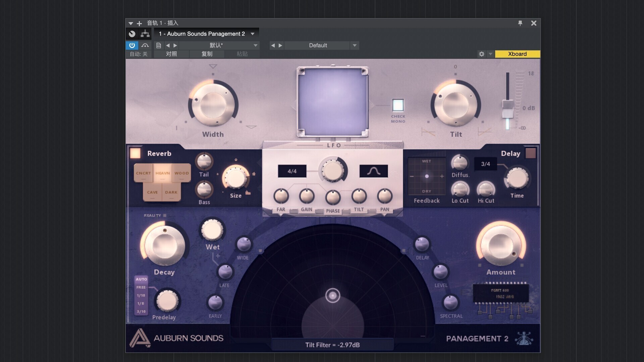Go to previous 默认 preset arrow
The width and height of the screenshot is (644, 362).
(x=168, y=45)
